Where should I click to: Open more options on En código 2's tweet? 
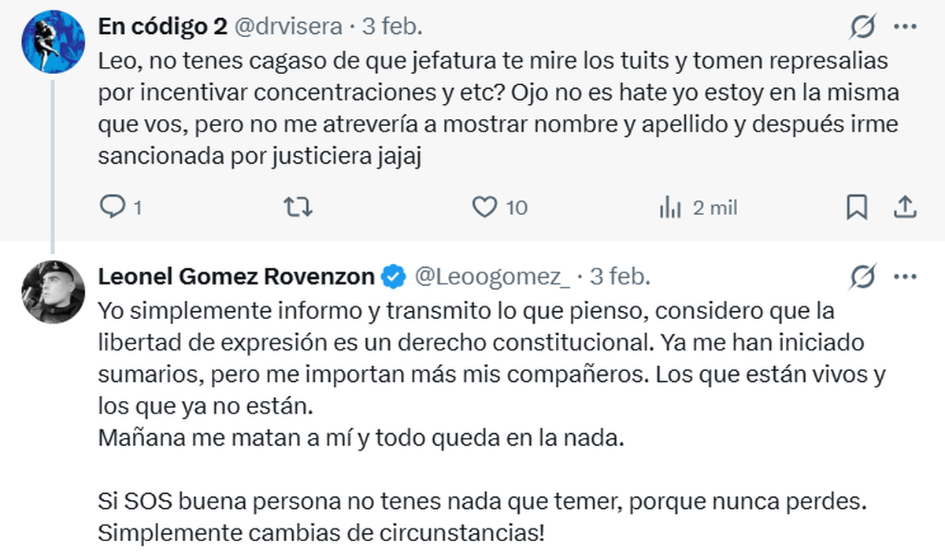[x=905, y=28]
